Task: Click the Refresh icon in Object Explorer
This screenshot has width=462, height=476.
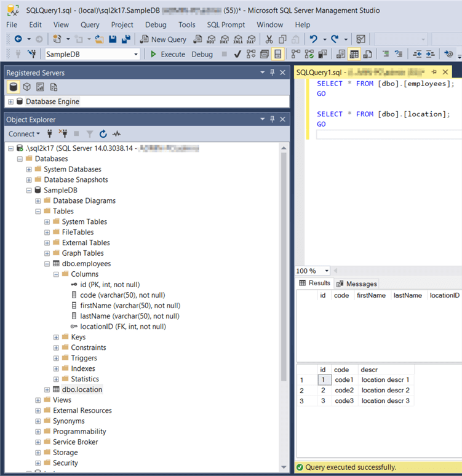Action: 103,134
